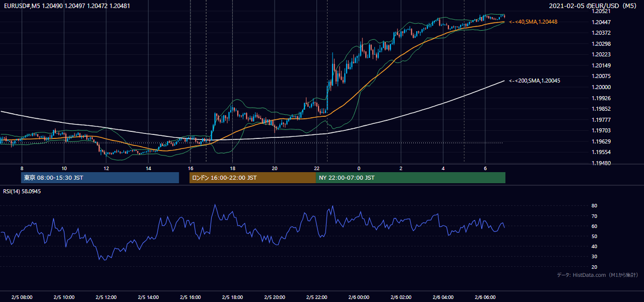Click hour label 10 on the chart time axis
This screenshot has height=302, width=644.
point(64,168)
